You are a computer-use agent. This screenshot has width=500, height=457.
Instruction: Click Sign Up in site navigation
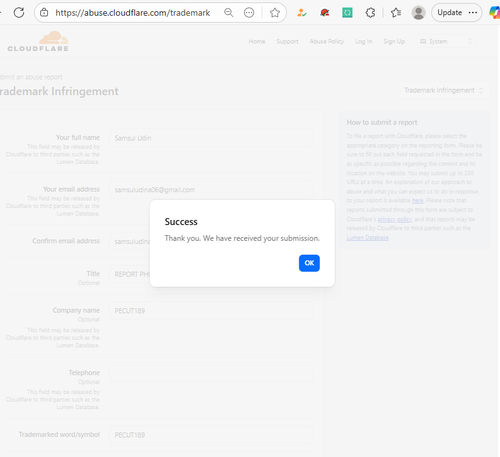tap(394, 41)
